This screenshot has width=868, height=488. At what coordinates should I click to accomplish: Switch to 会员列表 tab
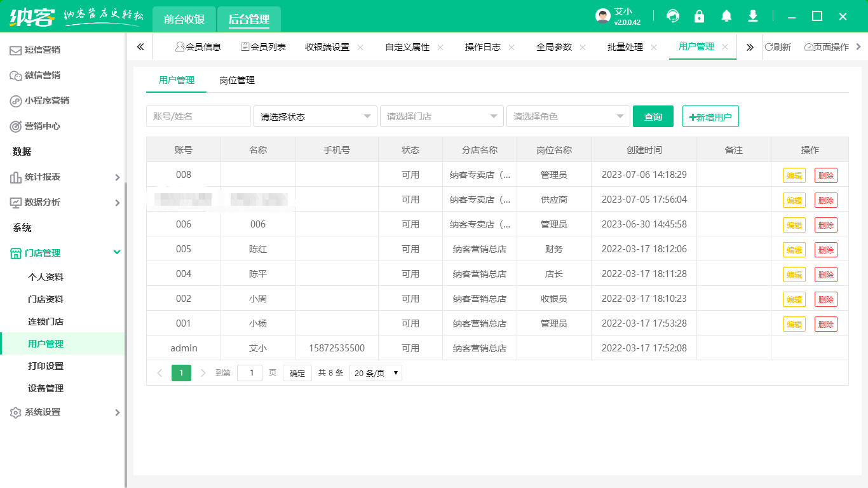[x=263, y=47]
